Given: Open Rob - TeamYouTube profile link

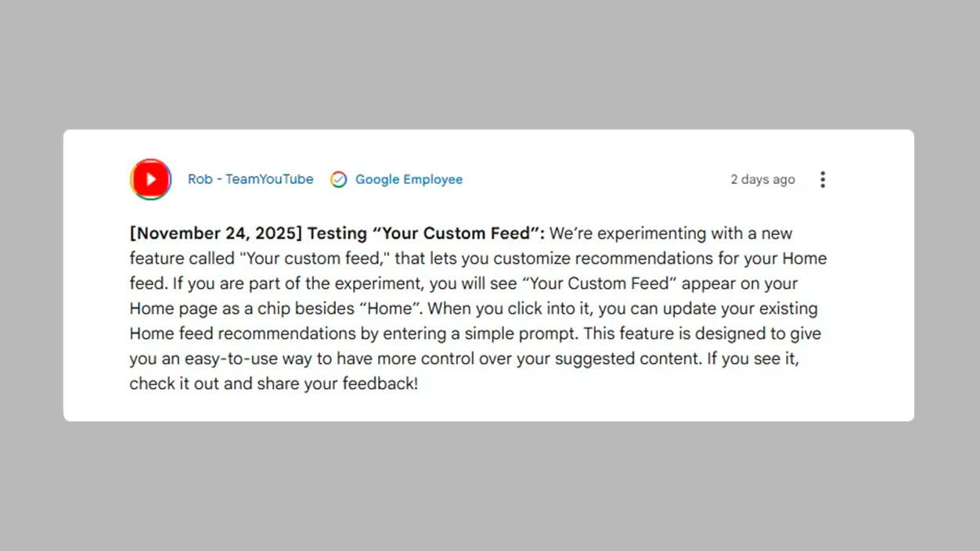Looking at the screenshot, I should [x=250, y=179].
